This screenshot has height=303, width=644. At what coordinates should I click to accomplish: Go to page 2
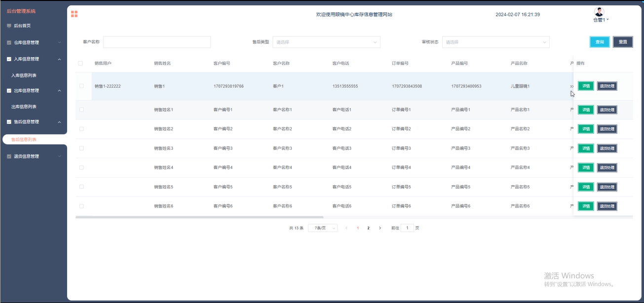click(x=369, y=228)
